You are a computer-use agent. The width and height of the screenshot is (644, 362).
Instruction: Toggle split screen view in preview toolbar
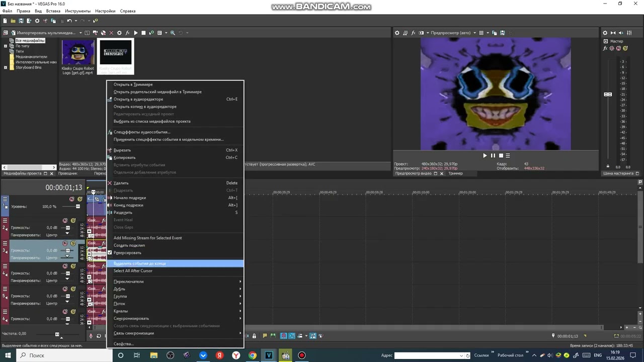pyautogui.click(x=422, y=33)
